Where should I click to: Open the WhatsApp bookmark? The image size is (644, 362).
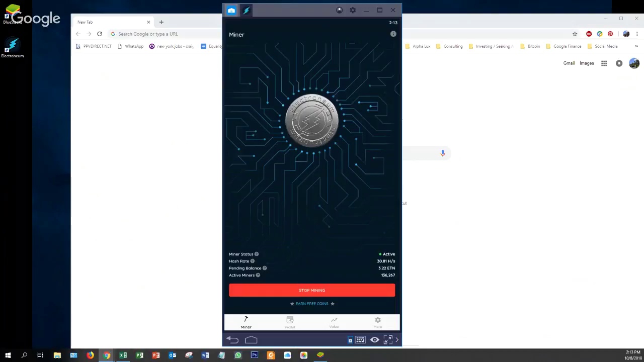click(130, 46)
